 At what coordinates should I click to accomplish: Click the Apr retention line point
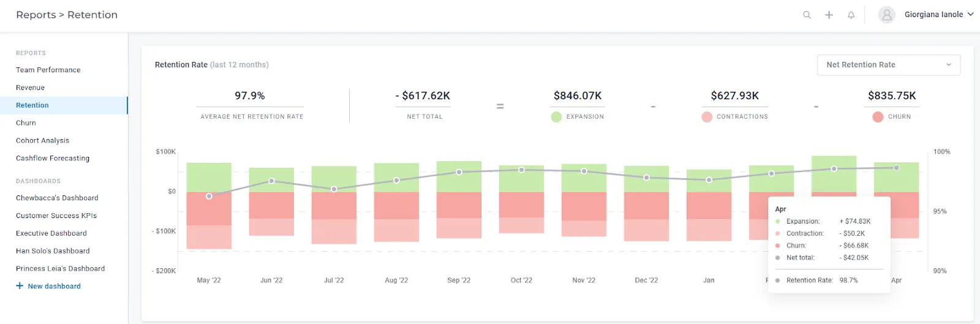(896, 168)
